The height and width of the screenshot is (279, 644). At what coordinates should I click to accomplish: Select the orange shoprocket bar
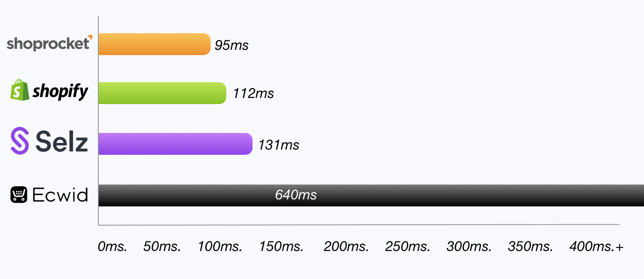point(154,44)
